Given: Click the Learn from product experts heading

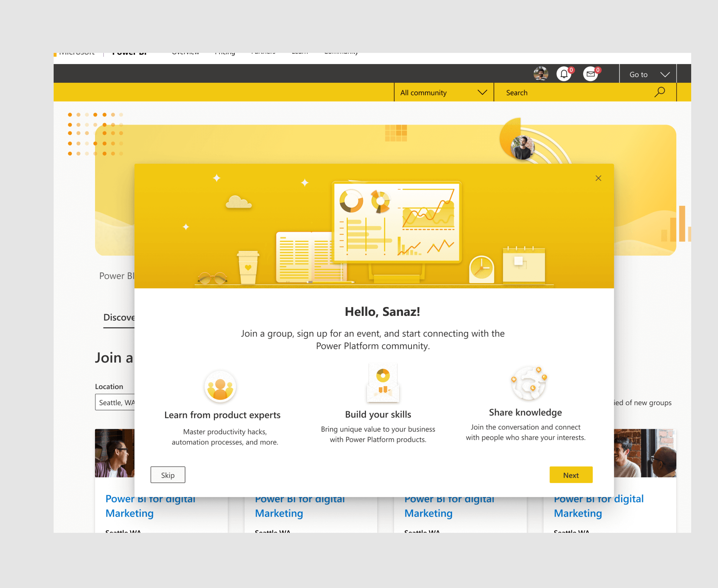Looking at the screenshot, I should (x=222, y=415).
